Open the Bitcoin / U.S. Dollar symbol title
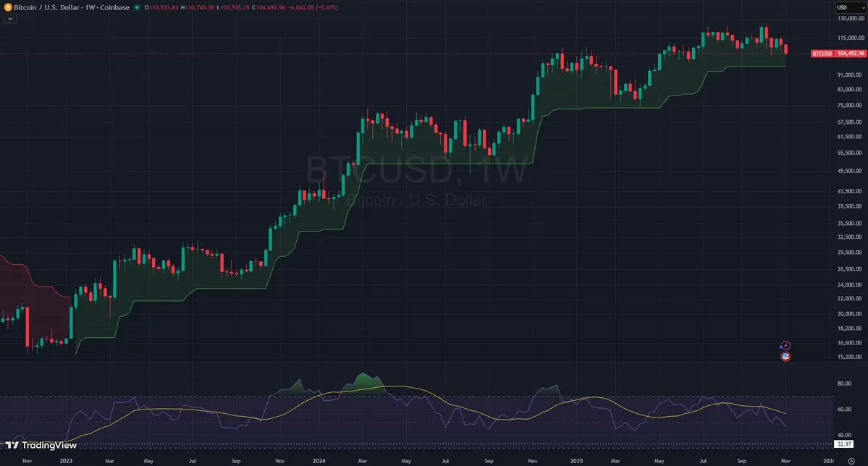The height and width of the screenshot is (466, 868). click(72, 7)
